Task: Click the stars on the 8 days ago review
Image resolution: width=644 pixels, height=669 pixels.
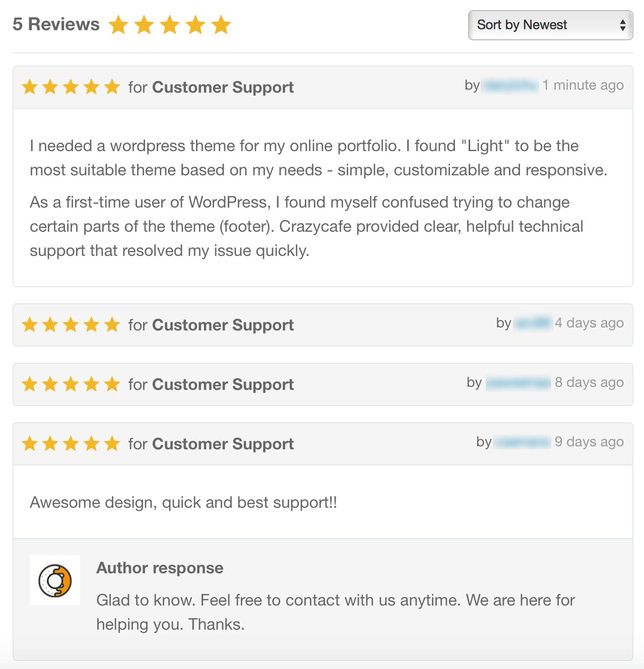Action: coord(71,384)
